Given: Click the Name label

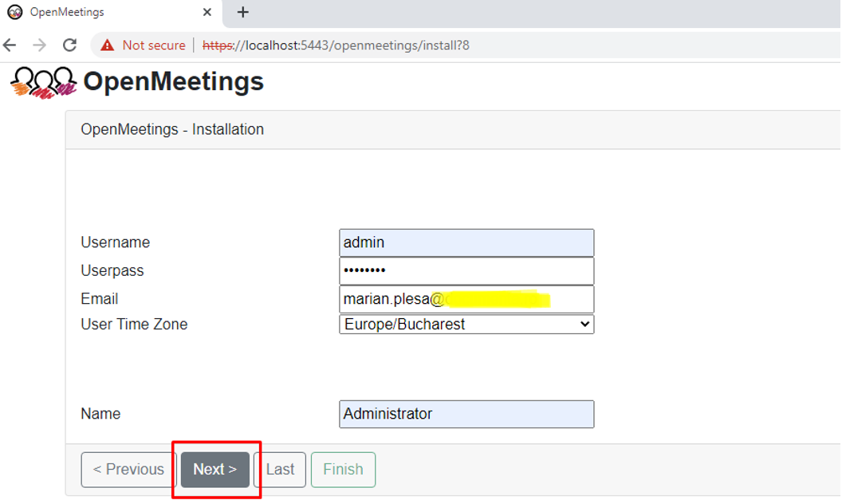Looking at the screenshot, I should (x=100, y=414).
